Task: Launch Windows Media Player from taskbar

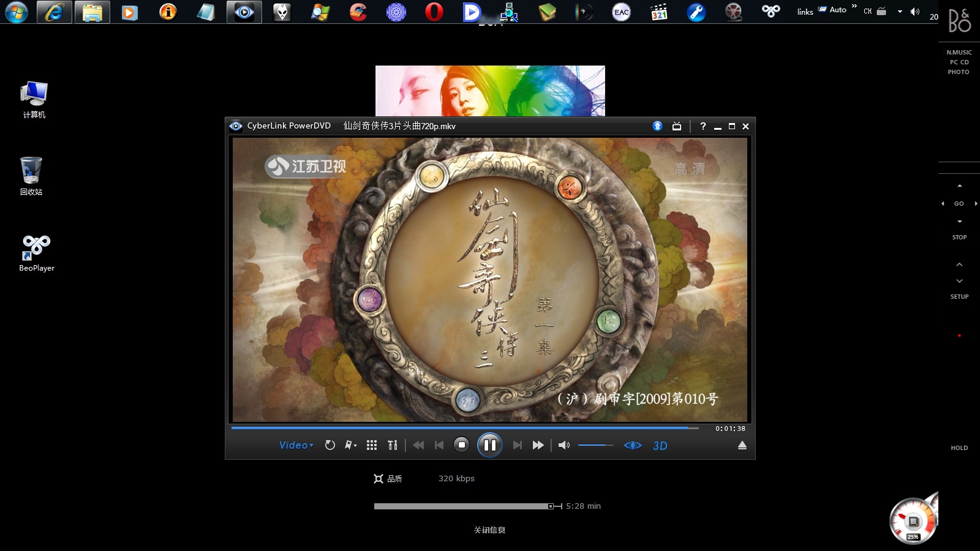Action: point(130,12)
